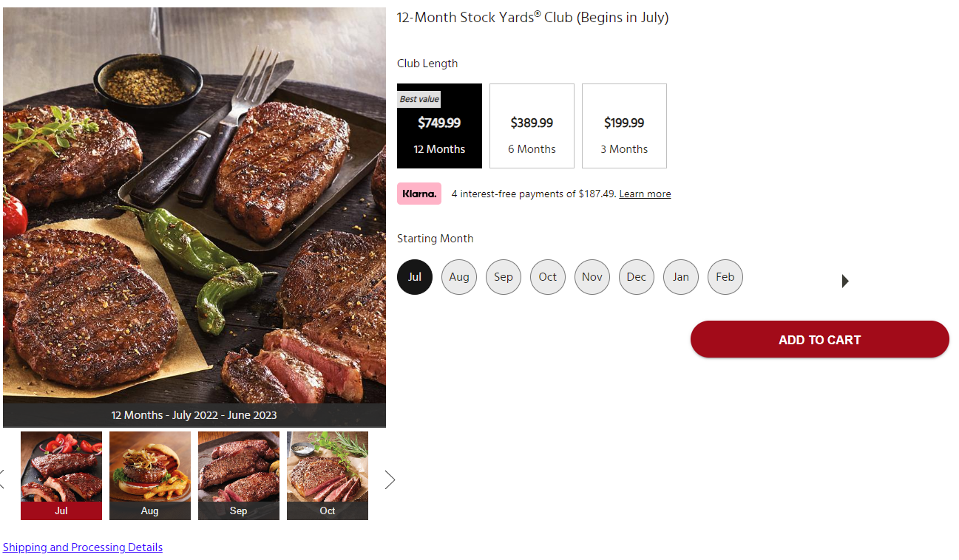Select Jul as starting month
959x560 pixels.
[x=415, y=277]
